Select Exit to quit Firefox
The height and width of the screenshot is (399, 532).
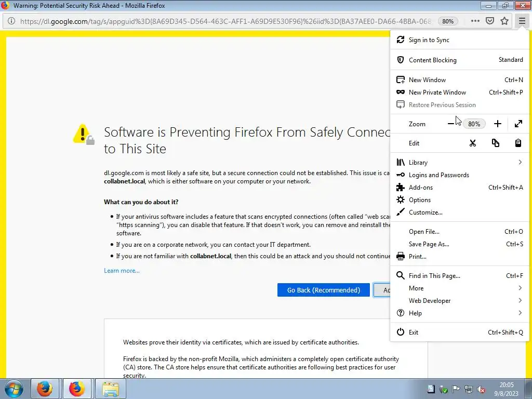point(460,332)
